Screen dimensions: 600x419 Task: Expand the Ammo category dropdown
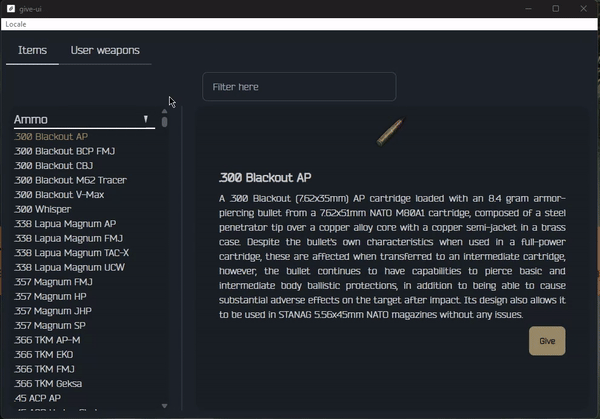point(84,120)
